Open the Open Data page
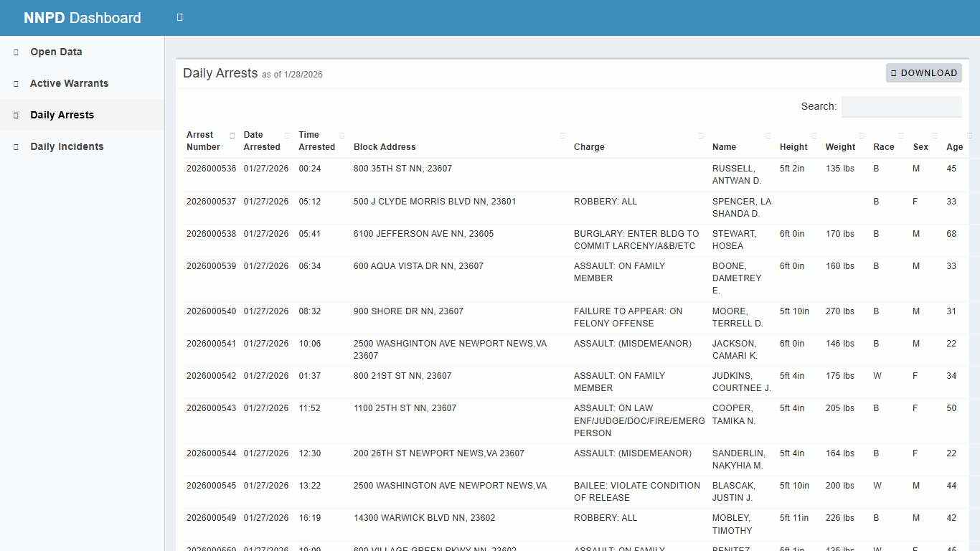980x551 pixels. 55,52
